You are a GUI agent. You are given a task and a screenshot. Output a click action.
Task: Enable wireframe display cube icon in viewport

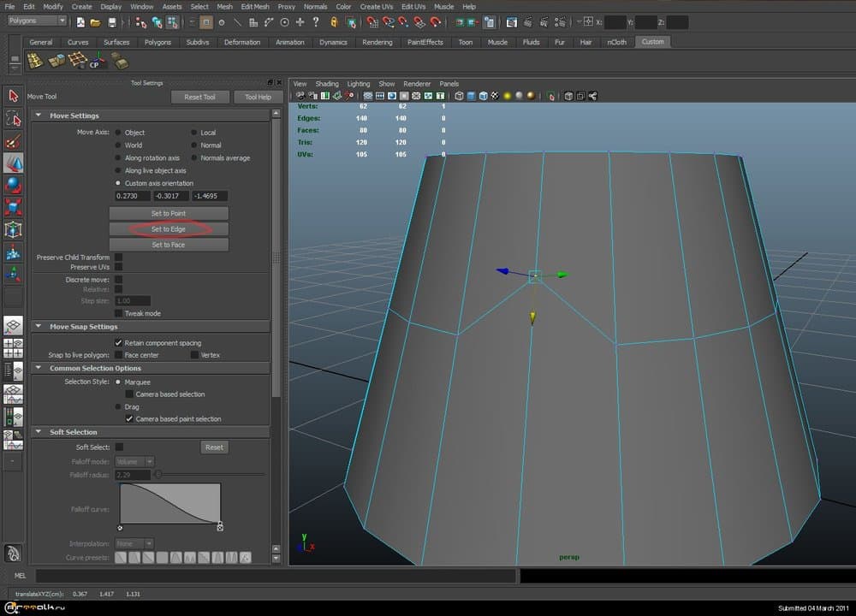pos(459,96)
